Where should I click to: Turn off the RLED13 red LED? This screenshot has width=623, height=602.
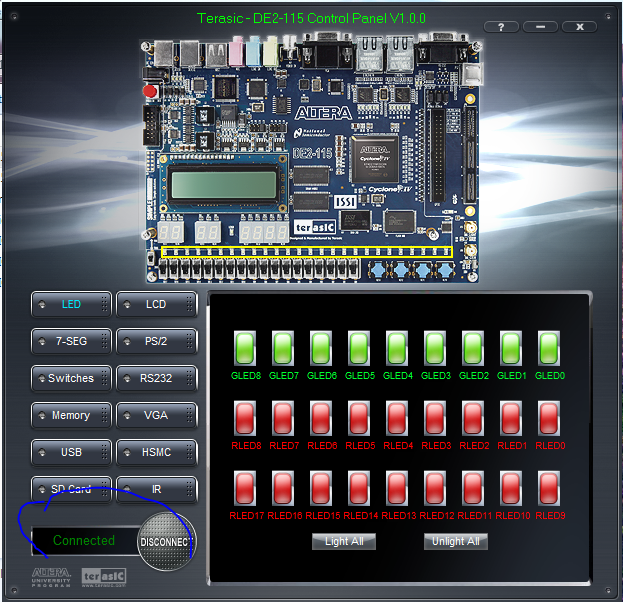[397, 488]
